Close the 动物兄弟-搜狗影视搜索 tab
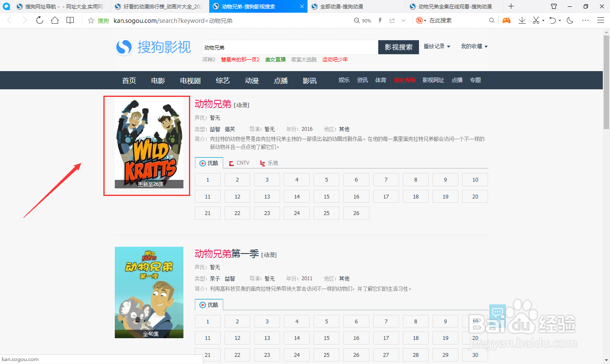 (302, 6)
